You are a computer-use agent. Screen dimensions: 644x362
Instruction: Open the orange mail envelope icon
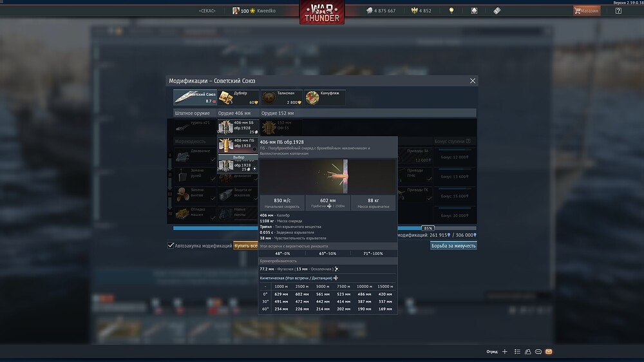tap(549, 352)
